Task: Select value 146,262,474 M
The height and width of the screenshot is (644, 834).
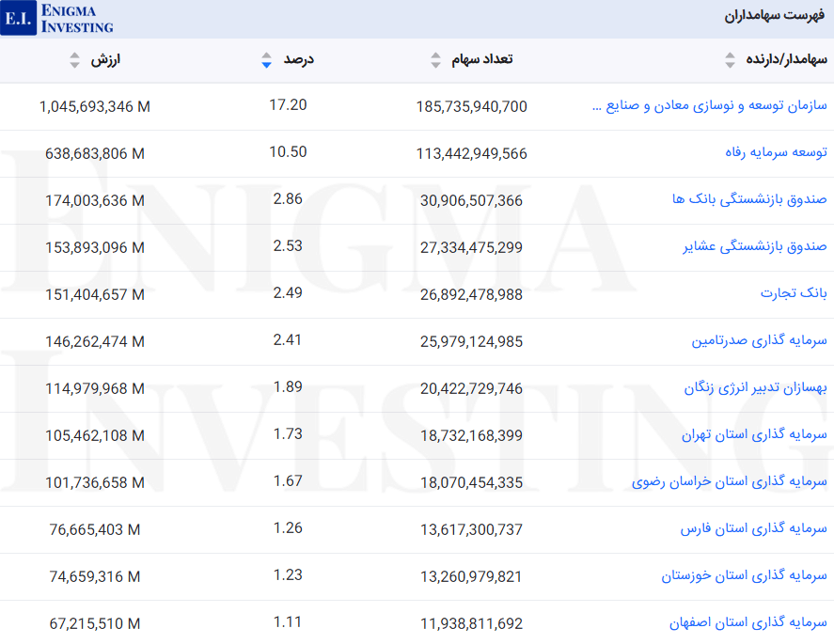Action: click(95, 341)
